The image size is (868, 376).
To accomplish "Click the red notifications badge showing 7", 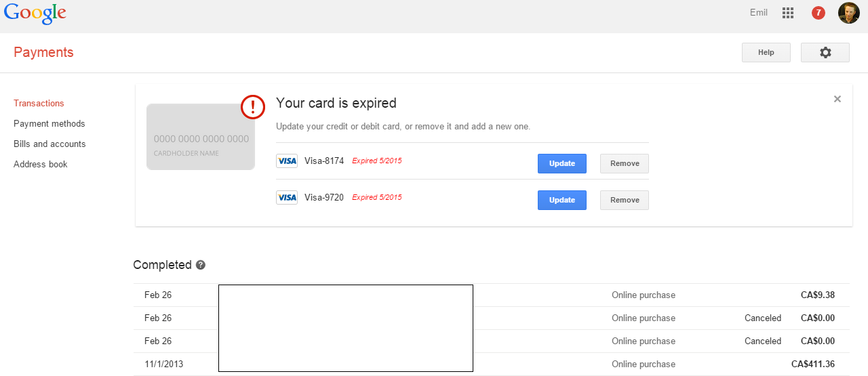I will [818, 13].
